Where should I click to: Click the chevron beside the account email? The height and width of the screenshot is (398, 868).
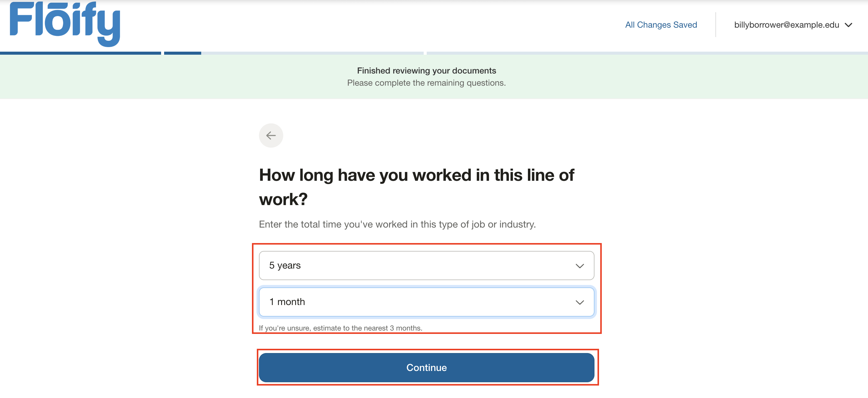(x=848, y=25)
